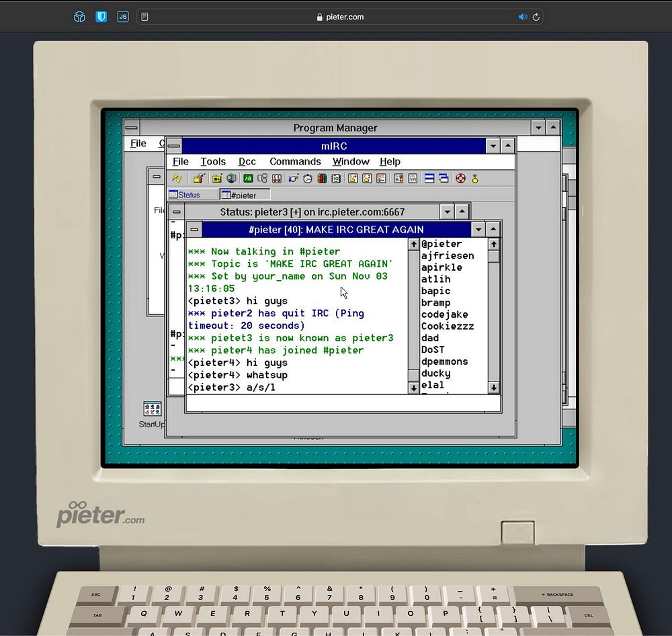Image resolution: width=672 pixels, height=636 pixels.
Task: Click the monitor power button
Action: click(517, 532)
